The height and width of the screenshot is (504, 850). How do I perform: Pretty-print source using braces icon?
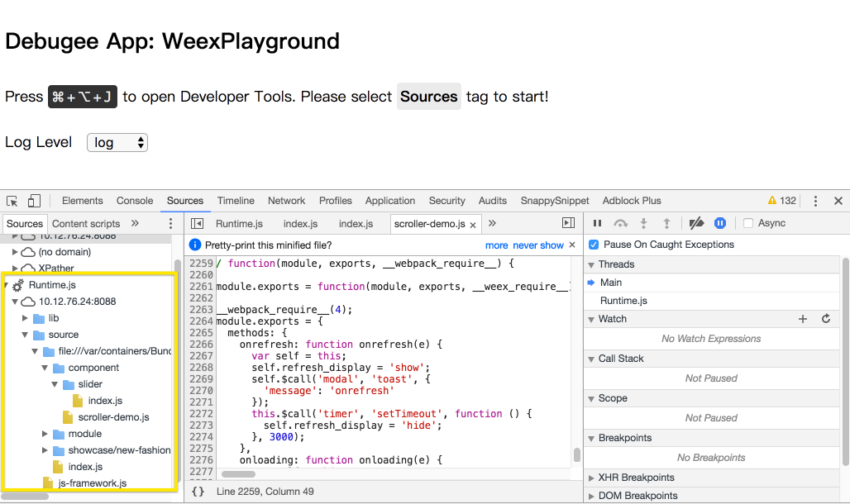pyautogui.click(x=198, y=492)
